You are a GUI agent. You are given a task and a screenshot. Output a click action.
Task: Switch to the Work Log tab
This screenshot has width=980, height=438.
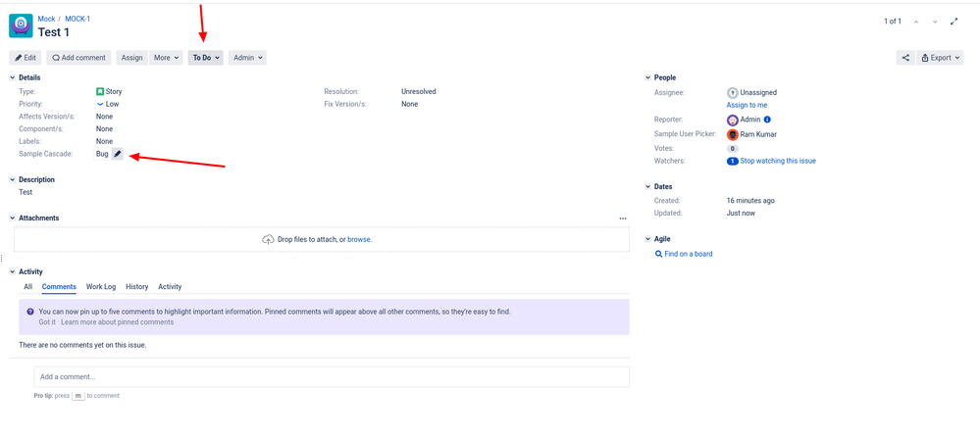pyautogui.click(x=101, y=287)
